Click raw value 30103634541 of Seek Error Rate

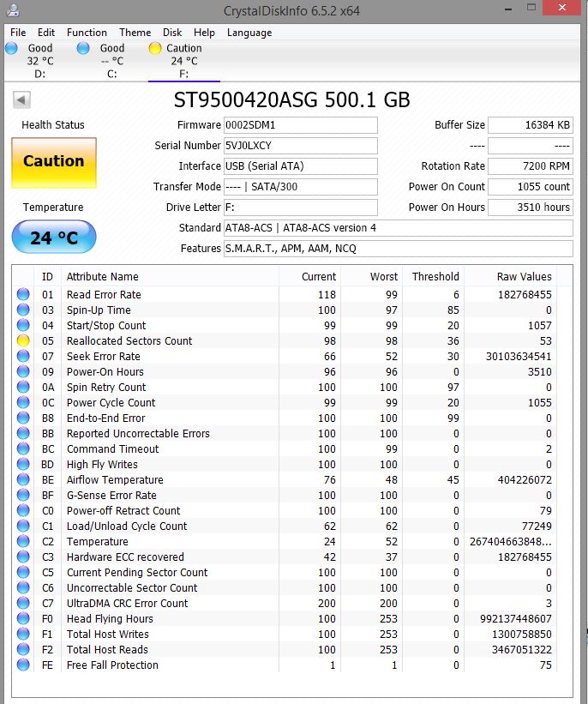pos(519,356)
